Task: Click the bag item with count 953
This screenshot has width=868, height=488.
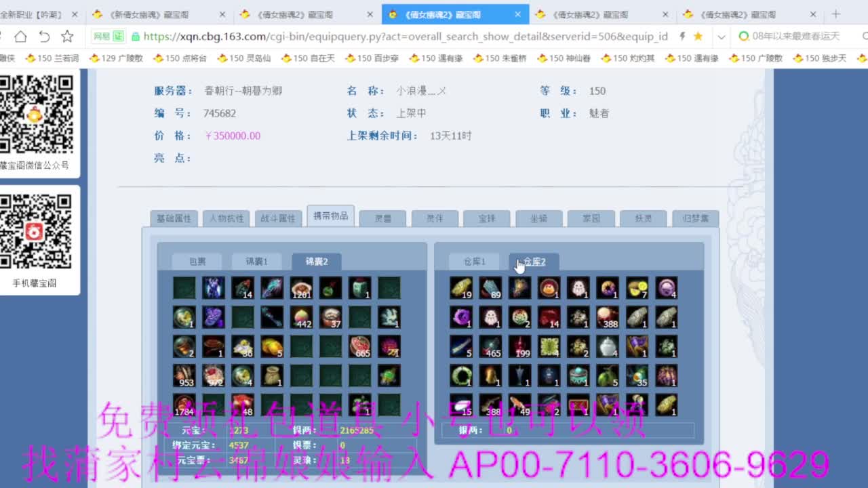Action: pyautogui.click(x=184, y=375)
